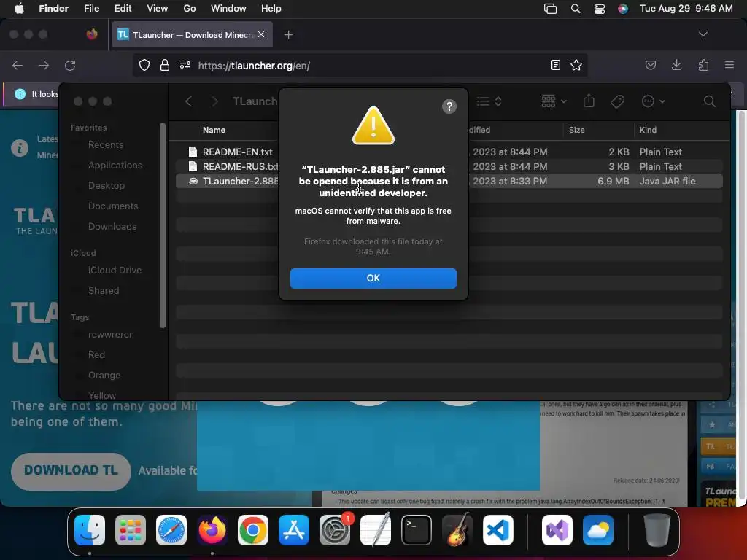
Task: Open Desktop in Finder sidebar
Action: click(x=107, y=186)
